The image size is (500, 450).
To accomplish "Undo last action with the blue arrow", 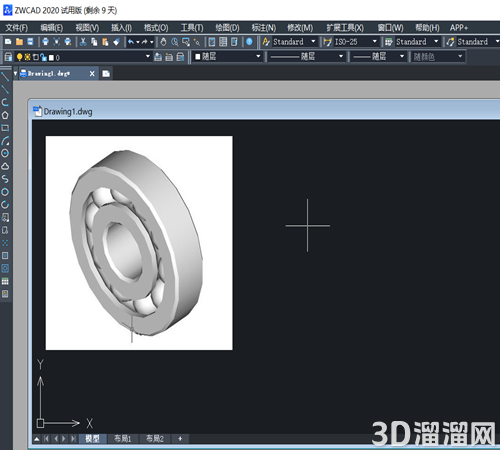I will click(x=131, y=42).
